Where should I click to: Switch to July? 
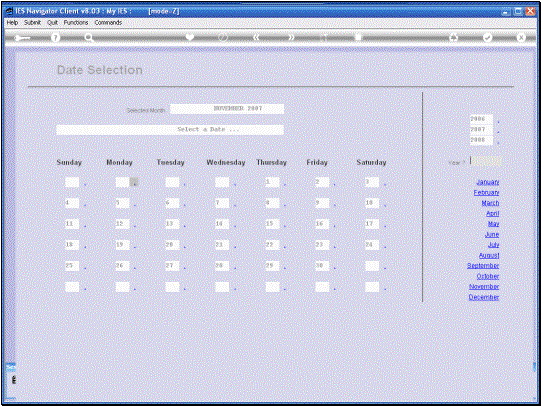click(493, 245)
